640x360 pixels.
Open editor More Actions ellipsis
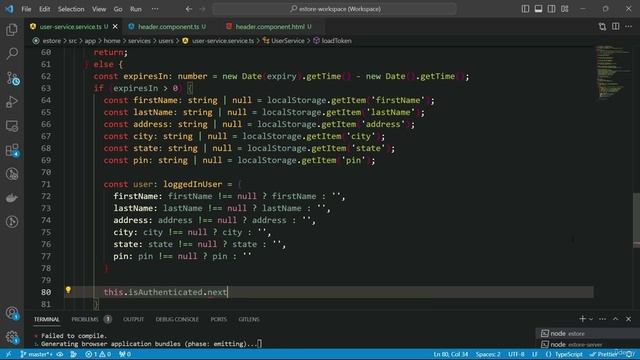click(629, 27)
